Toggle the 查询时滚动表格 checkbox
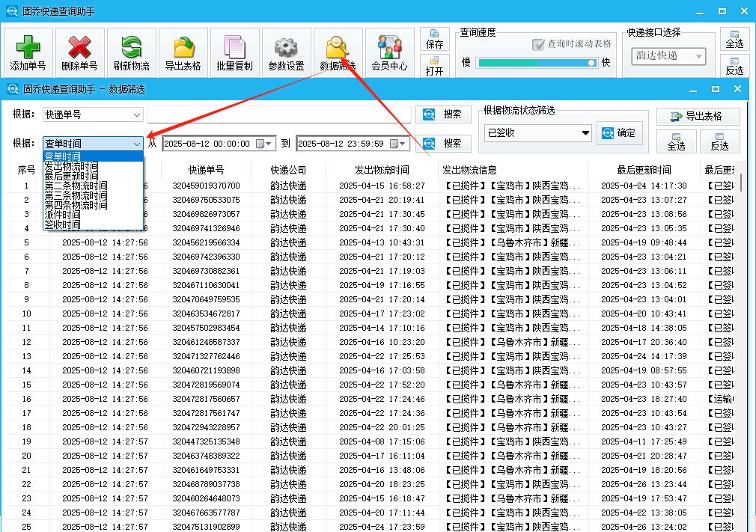Viewport: 756px width, 532px height. click(538, 44)
